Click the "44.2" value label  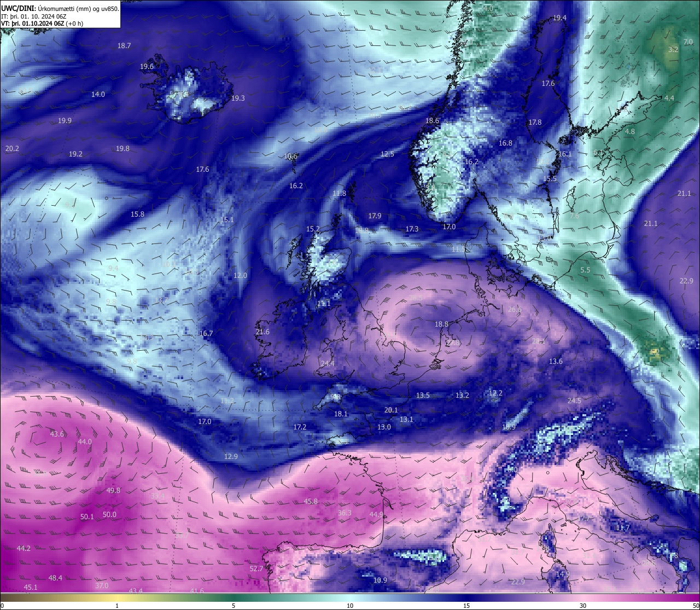point(24,549)
